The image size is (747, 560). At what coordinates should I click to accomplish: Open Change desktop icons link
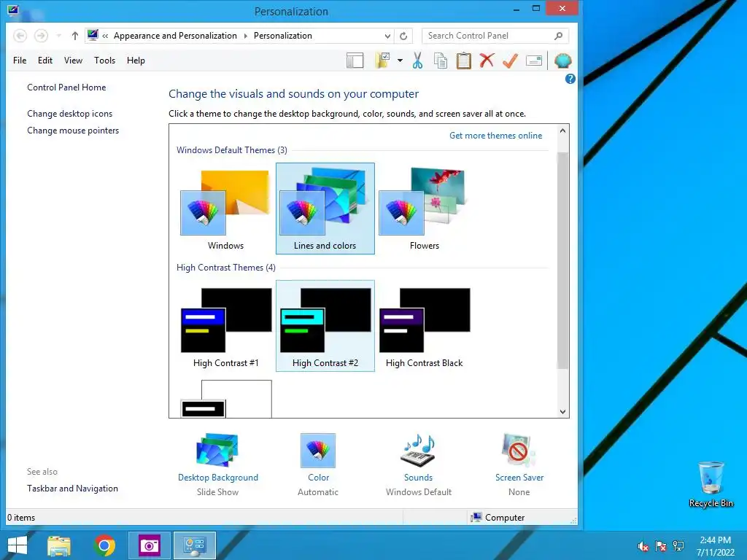[69, 114]
